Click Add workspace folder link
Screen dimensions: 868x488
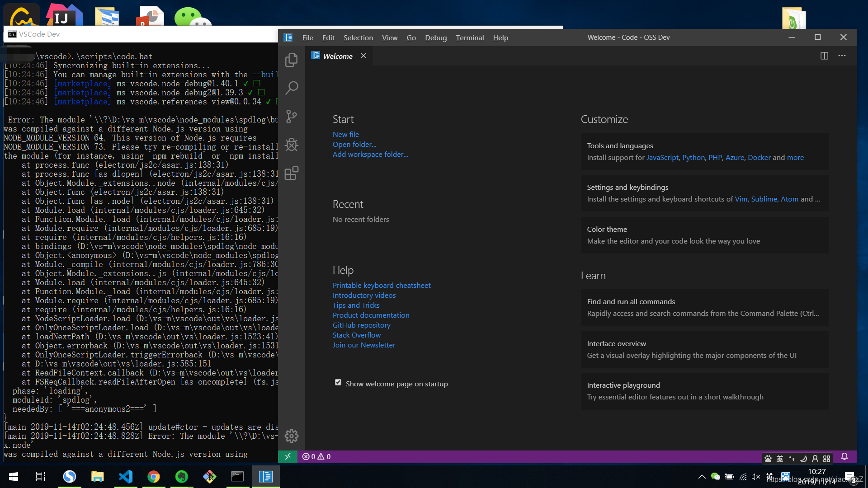370,154
